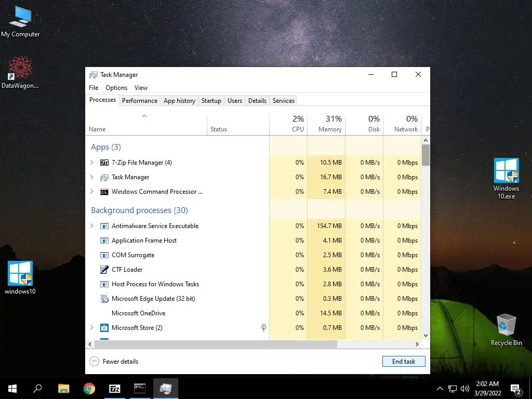This screenshot has width=532, height=399.
Task: Switch to the Performance tab
Action: pos(140,101)
